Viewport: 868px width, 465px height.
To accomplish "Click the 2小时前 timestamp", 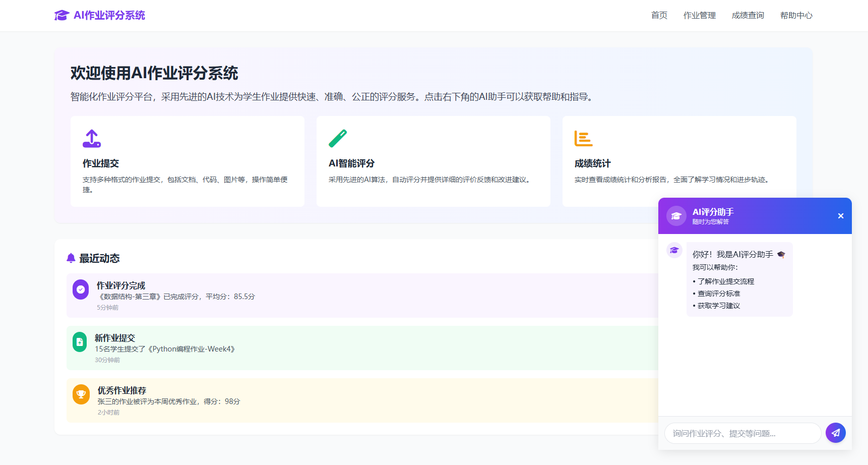I will click(109, 413).
